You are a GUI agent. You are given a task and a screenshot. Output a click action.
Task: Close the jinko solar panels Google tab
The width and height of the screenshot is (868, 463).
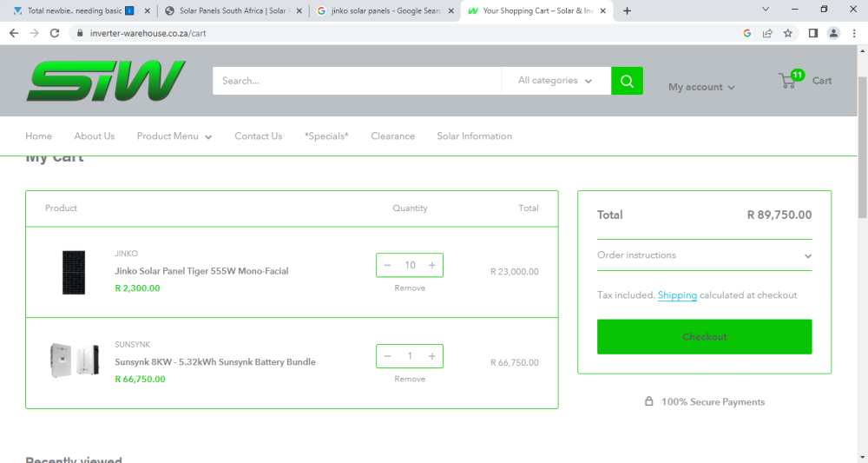pyautogui.click(x=450, y=10)
